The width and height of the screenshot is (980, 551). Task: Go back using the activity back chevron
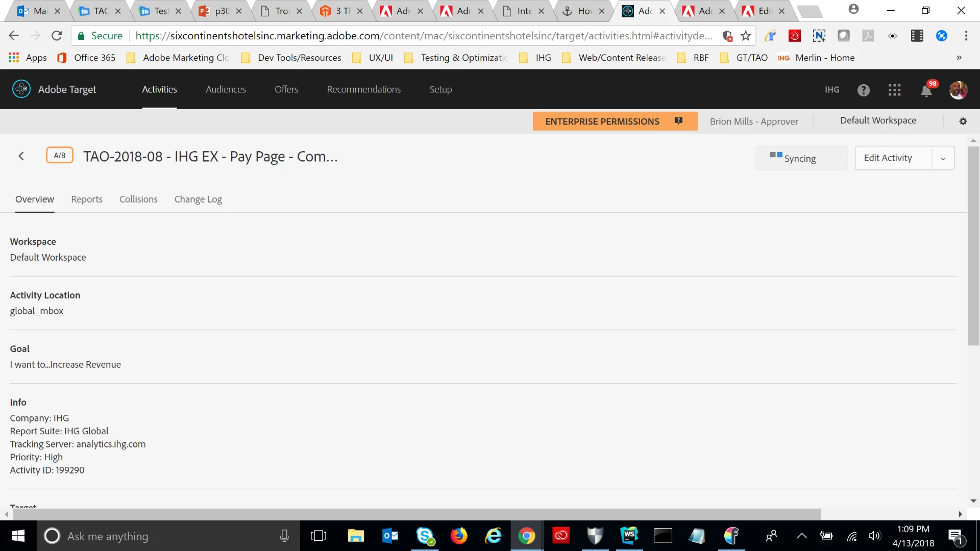(21, 156)
